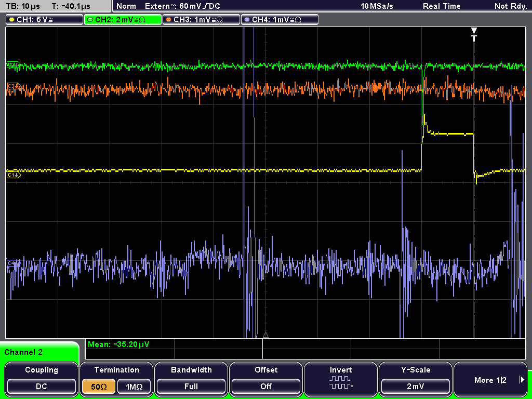Toggle the Invert waveform icon
The image size is (532, 399).
coord(341,382)
